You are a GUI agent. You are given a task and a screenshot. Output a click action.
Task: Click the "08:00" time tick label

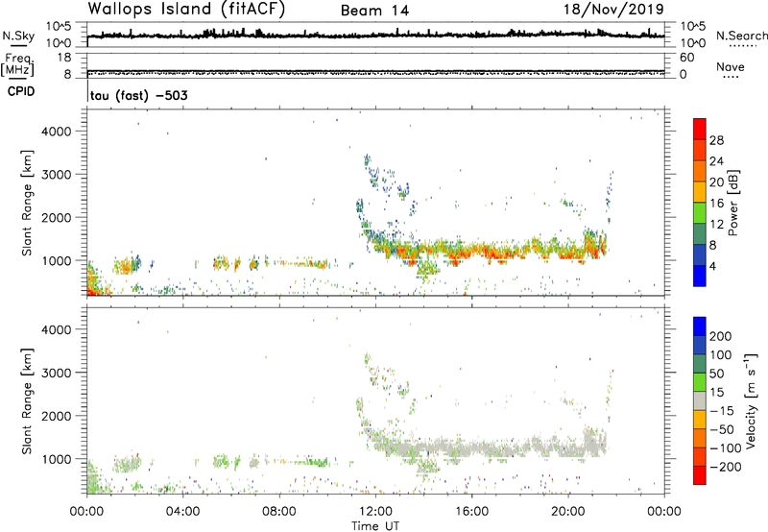pos(279,512)
